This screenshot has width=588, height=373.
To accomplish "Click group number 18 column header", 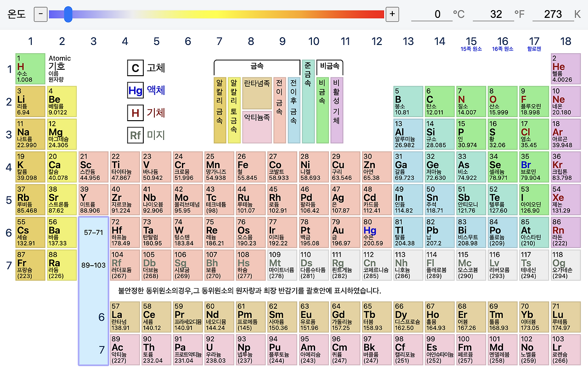I will 566,41.
